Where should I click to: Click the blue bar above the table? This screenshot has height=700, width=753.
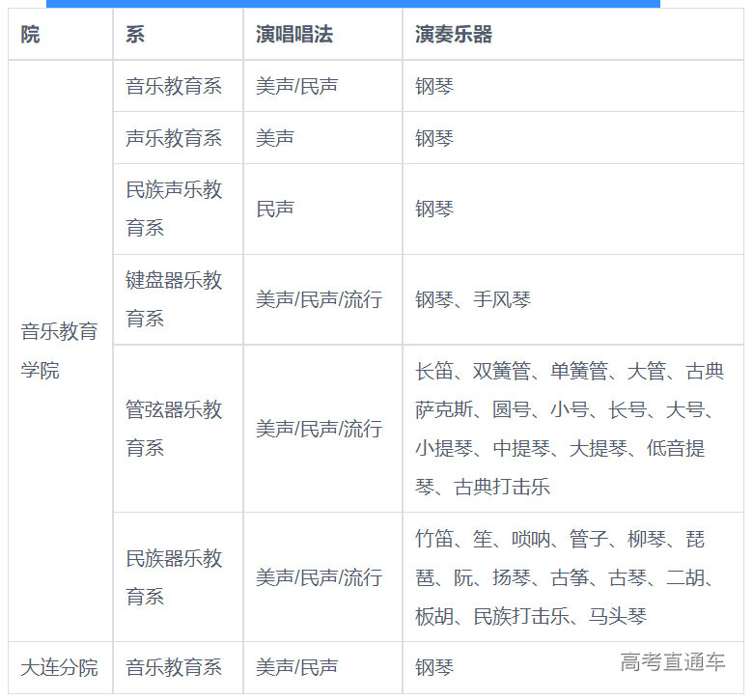[353, 4]
